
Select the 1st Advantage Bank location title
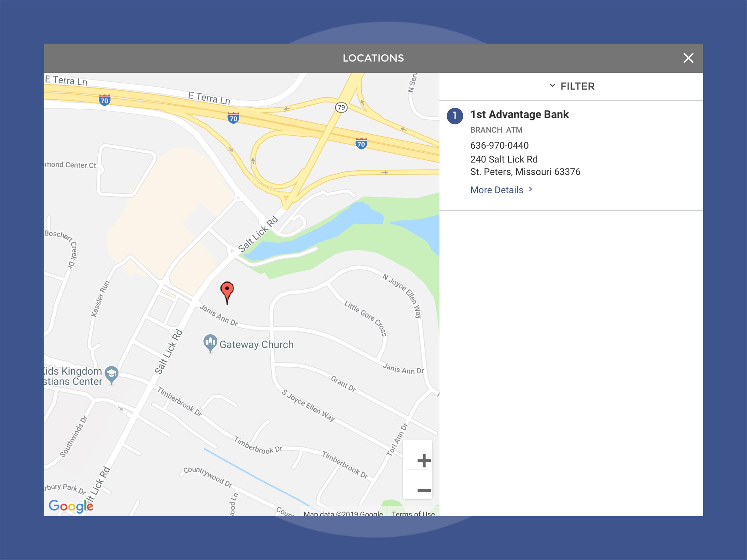[520, 115]
